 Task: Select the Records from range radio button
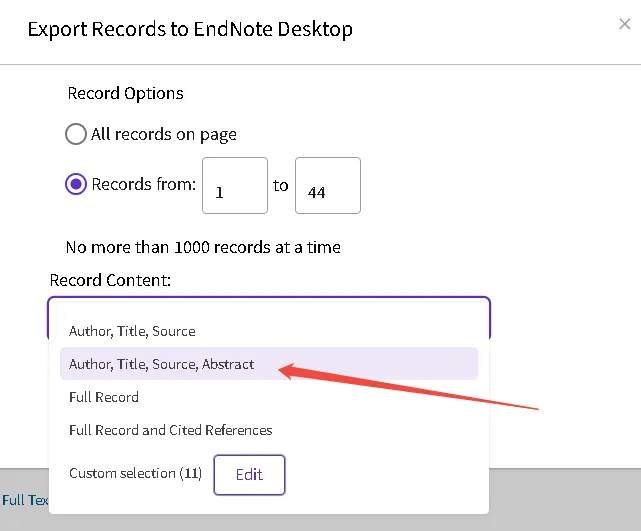76,184
